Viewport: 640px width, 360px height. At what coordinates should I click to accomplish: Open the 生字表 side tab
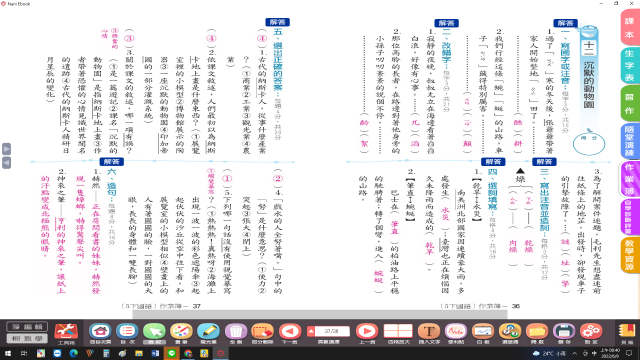click(630, 65)
